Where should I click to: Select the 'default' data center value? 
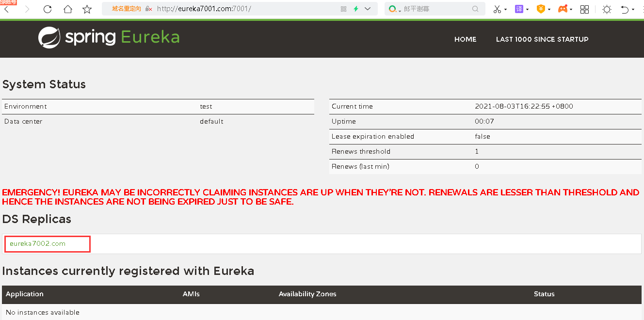pos(211,121)
